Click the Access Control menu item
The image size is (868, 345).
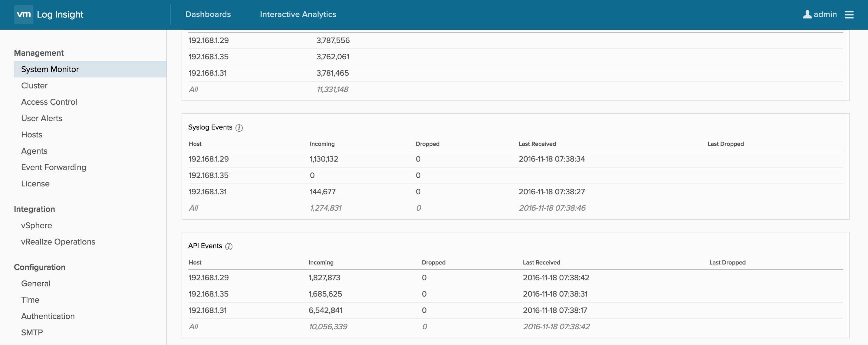click(x=49, y=101)
